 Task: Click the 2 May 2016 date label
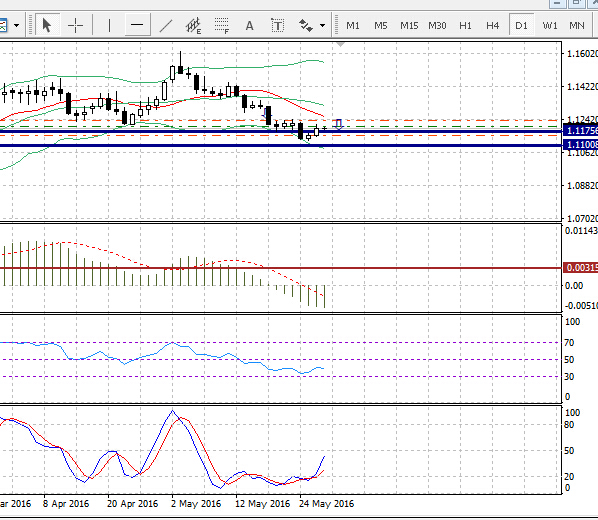tap(196, 504)
